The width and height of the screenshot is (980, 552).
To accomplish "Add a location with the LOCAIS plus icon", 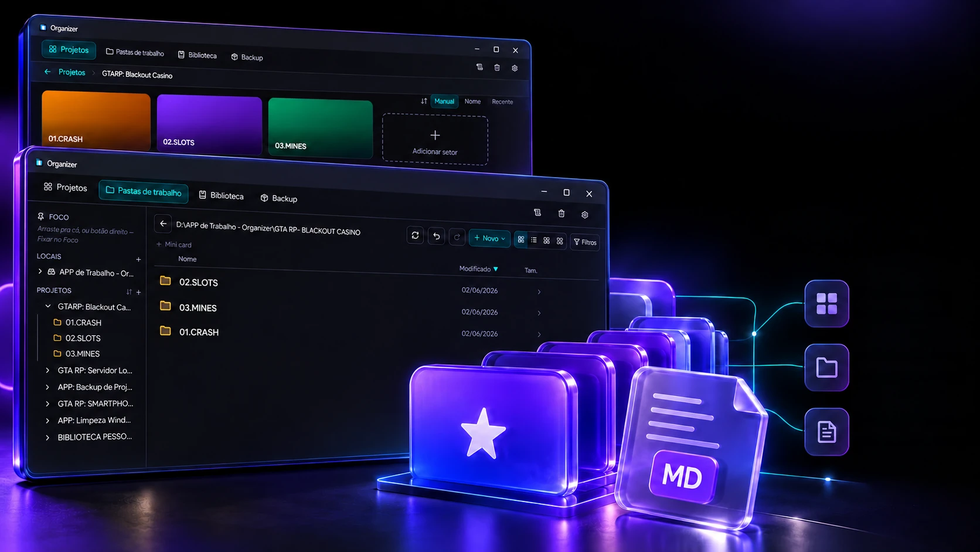I will pyautogui.click(x=138, y=259).
